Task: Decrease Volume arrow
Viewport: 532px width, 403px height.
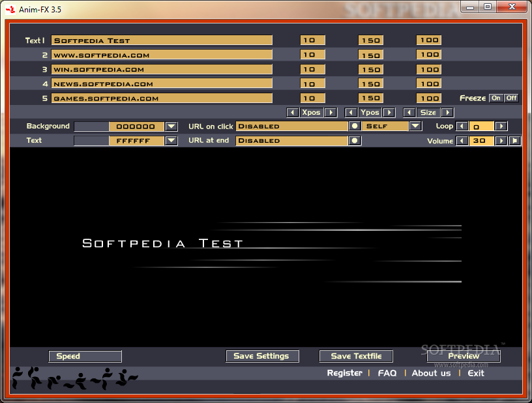Action: [x=462, y=140]
